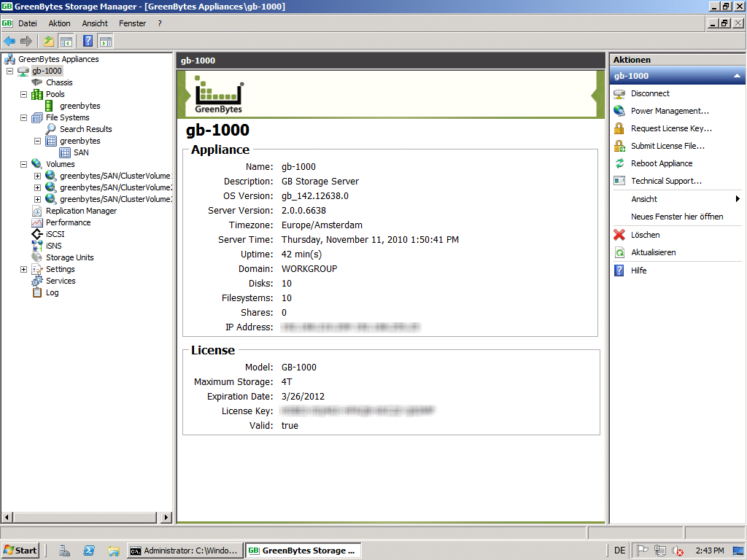
Task: Click the Back arrow toolbar icon
Action: coord(9,42)
